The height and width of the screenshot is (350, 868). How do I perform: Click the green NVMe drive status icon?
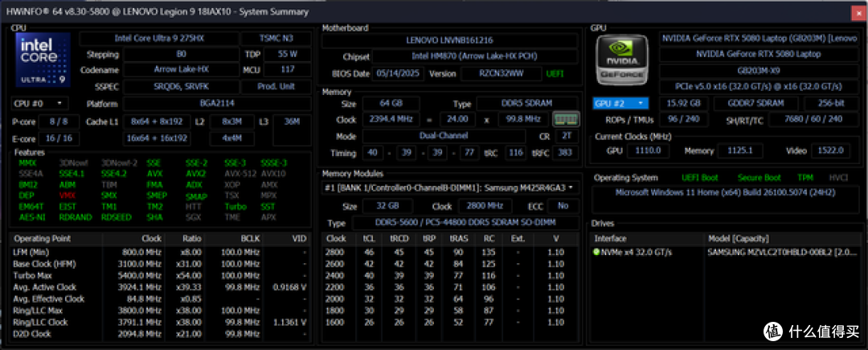(x=596, y=252)
